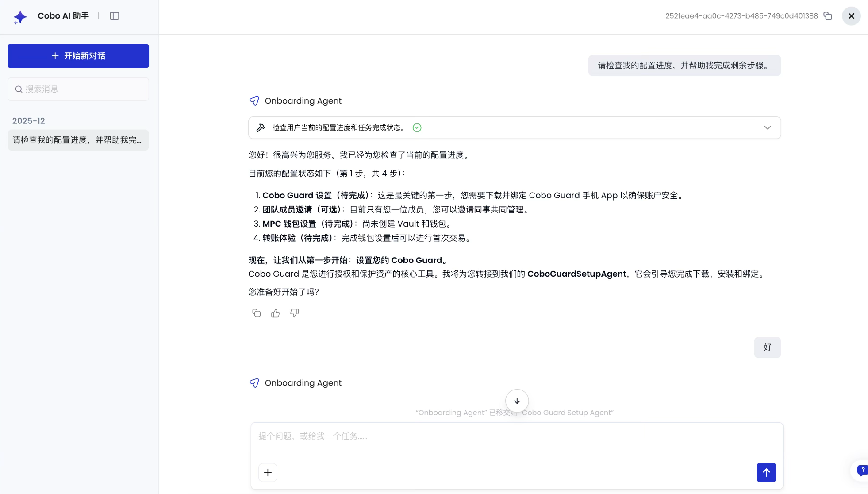Select the 2025-12 conversation history entry
The width and height of the screenshot is (868, 494).
pyautogui.click(x=28, y=120)
